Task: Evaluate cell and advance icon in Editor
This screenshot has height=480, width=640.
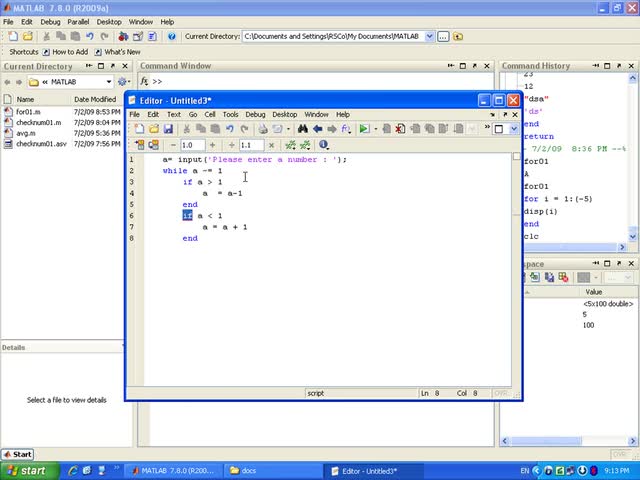Action: coord(153,145)
